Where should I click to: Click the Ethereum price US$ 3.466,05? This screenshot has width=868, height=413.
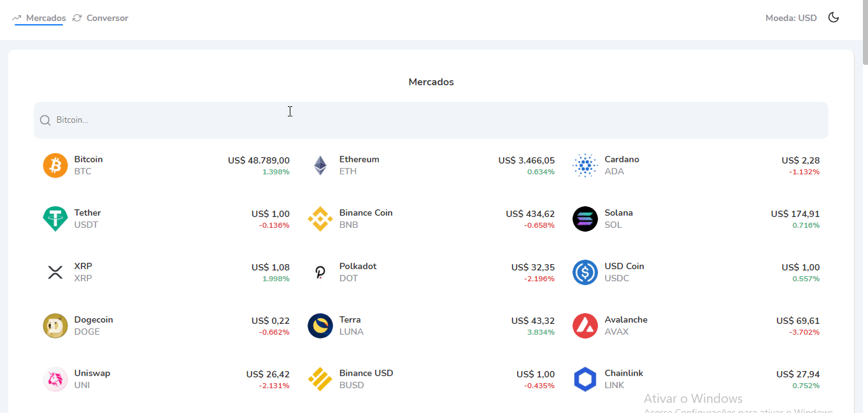pyautogui.click(x=526, y=160)
